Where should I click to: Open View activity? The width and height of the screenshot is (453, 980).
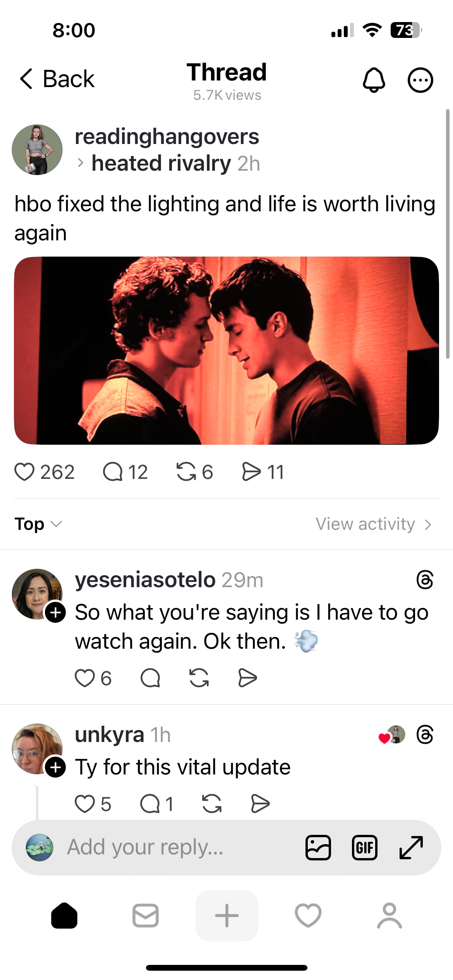[373, 524]
